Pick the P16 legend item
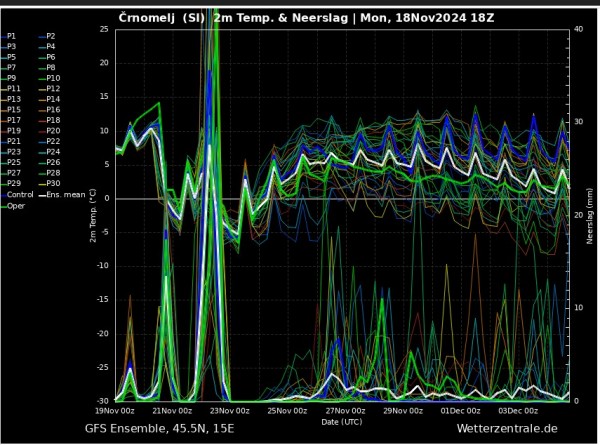Screen dimensions: 600x445 click(49, 110)
